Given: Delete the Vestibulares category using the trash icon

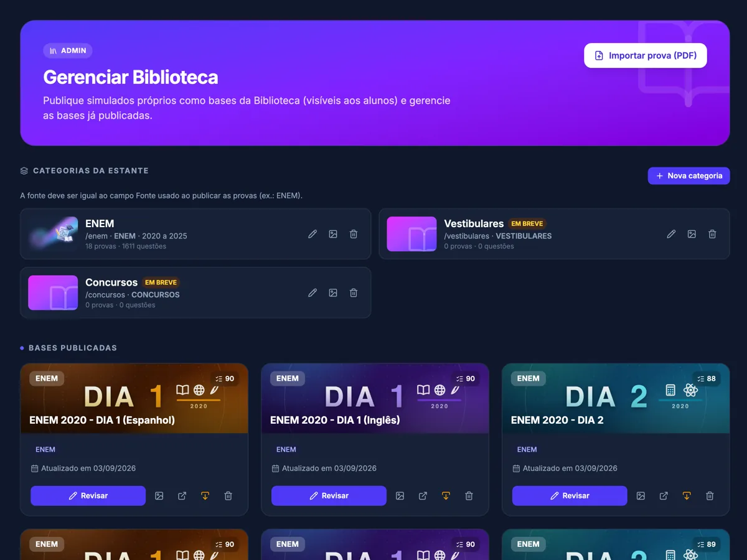Looking at the screenshot, I should tap(712, 234).
